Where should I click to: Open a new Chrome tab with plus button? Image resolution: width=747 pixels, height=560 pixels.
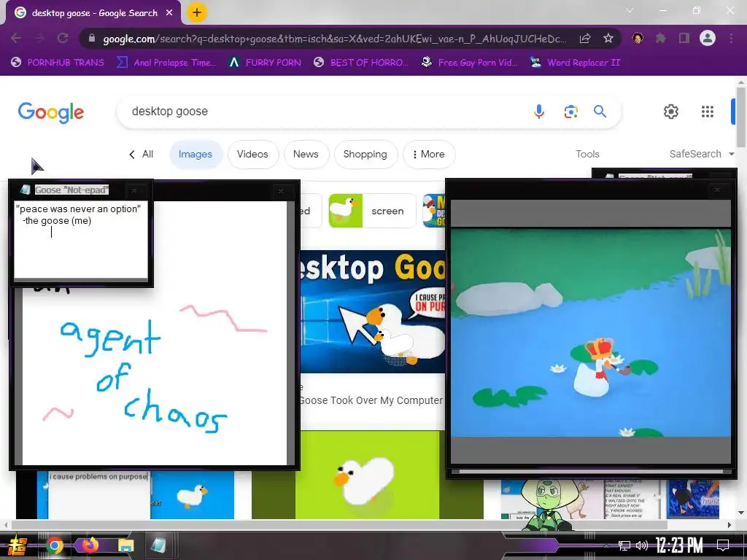pos(197,12)
